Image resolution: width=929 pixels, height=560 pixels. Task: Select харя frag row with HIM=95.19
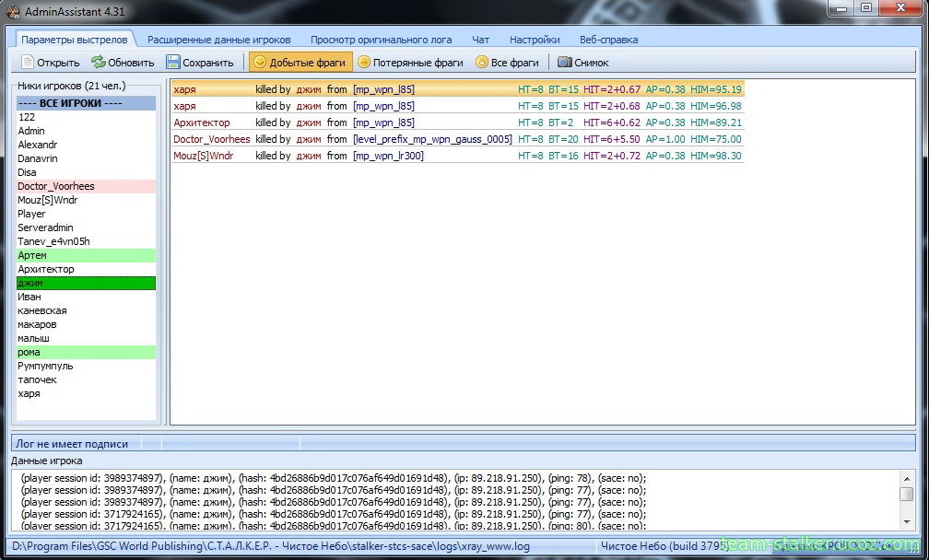point(458,89)
